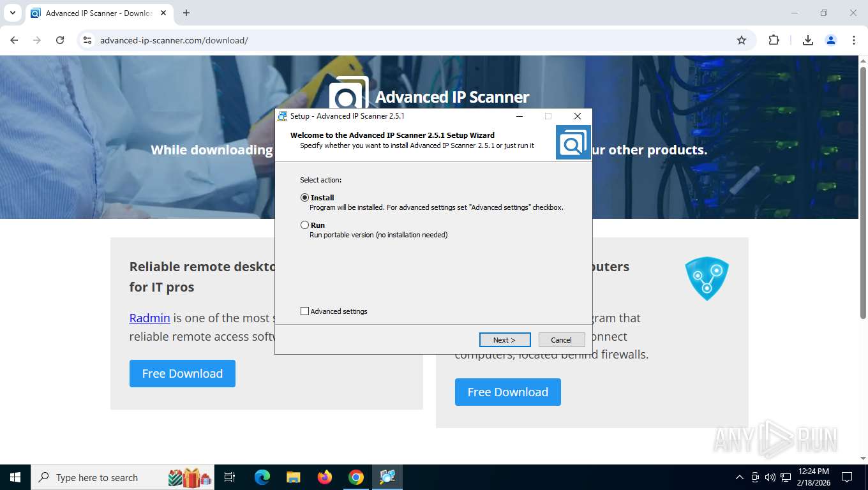
Task: Open the notification center
Action: [847, 477]
